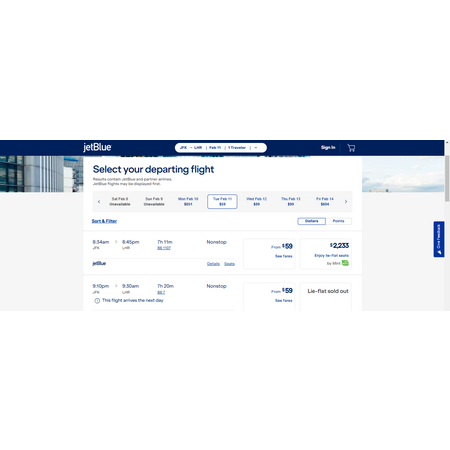Open the shopping cart icon
The image size is (450, 450).
(351, 148)
